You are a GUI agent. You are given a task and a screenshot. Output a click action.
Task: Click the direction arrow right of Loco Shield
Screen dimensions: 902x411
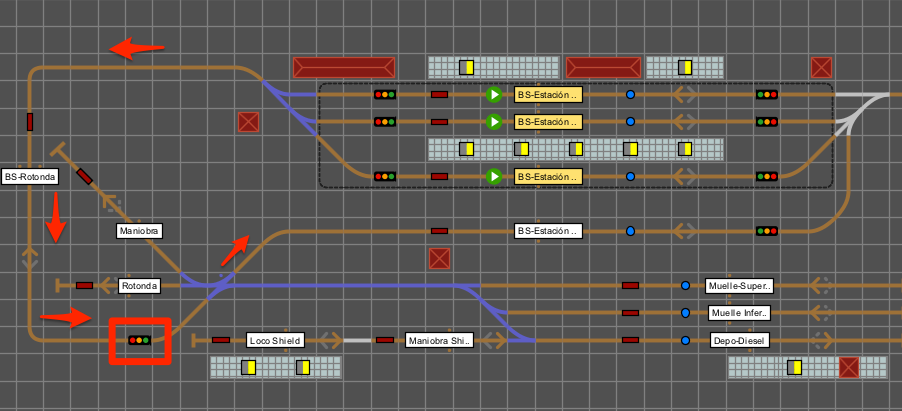pyautogui.click(x=330, y=340)
